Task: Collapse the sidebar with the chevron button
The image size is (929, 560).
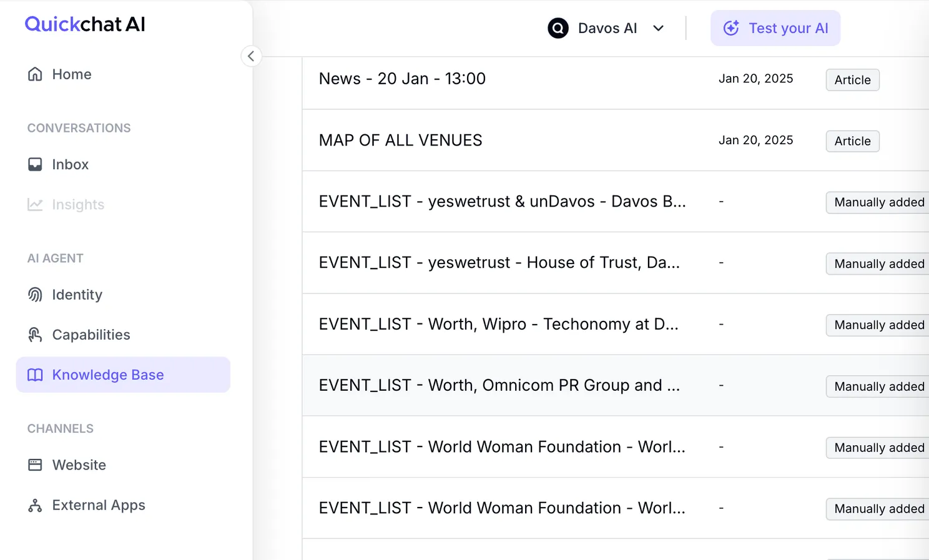Action: [x=251, y=56]
